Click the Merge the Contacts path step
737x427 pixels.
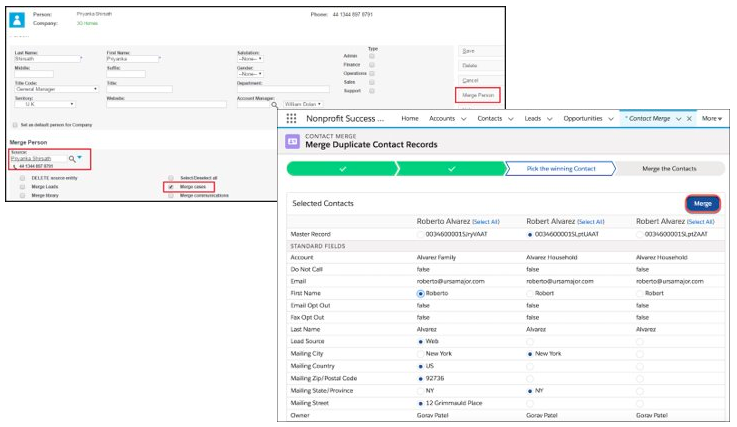click(x=669, y=168)
